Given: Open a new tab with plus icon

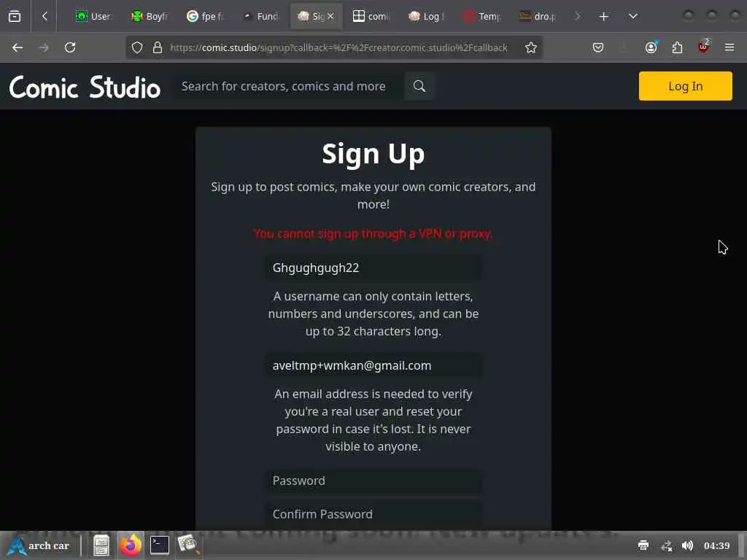Looking at the screenshot, I should click(603, 16).
